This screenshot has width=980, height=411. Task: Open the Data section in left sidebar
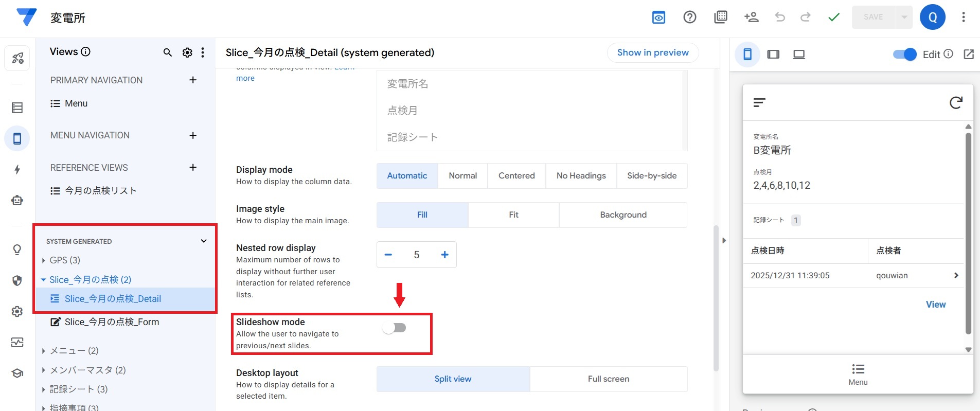(x=17, y=108)
